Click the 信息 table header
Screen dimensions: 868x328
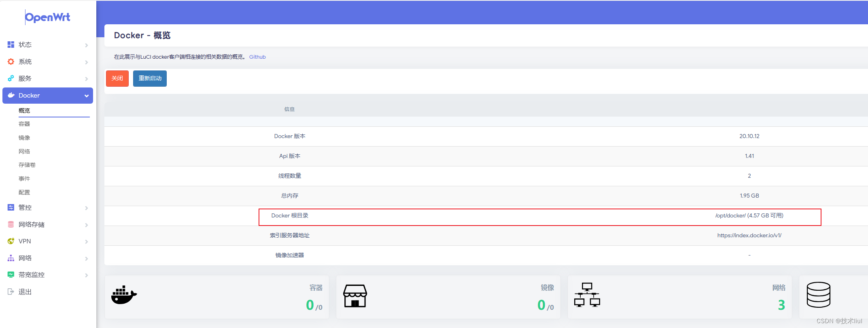point(289,109)
